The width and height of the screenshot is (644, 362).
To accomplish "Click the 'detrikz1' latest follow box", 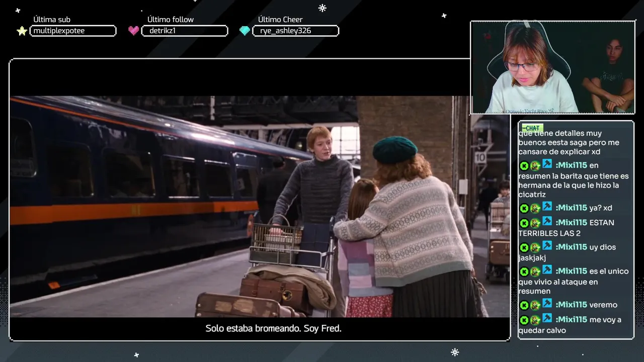I will 185,31.
